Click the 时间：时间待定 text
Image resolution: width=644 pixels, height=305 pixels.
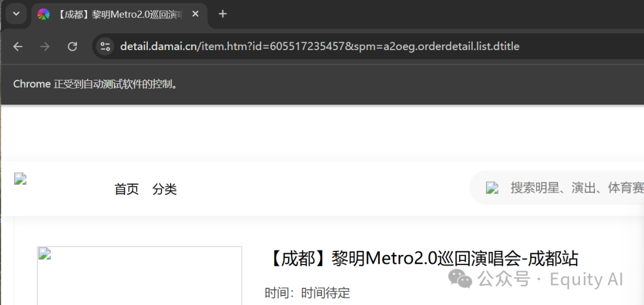(x=308, y=293)
